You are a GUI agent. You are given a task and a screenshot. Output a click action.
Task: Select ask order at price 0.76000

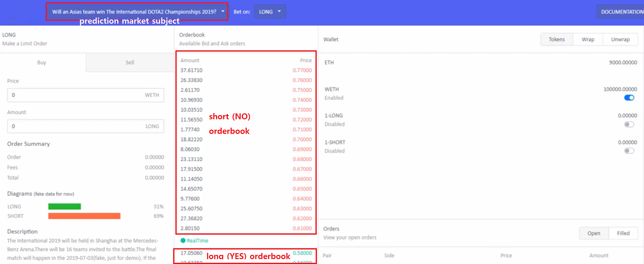246,80
